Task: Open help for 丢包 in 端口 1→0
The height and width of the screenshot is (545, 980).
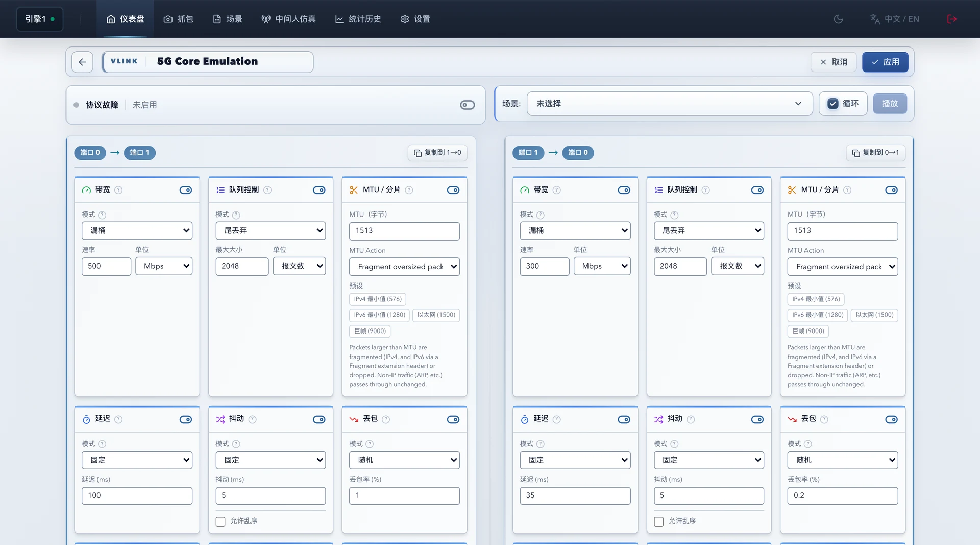Action: coord(824,419)
